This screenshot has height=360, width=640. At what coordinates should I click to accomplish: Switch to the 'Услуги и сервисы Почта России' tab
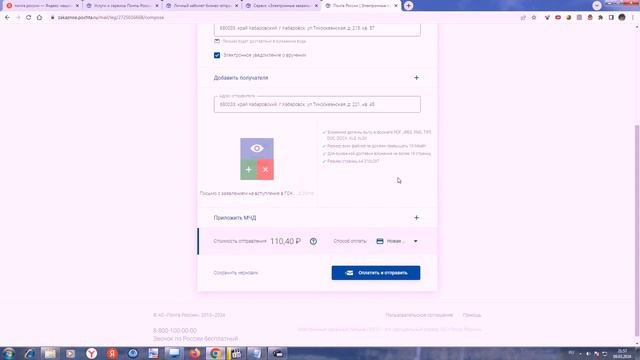click(122, 6)
